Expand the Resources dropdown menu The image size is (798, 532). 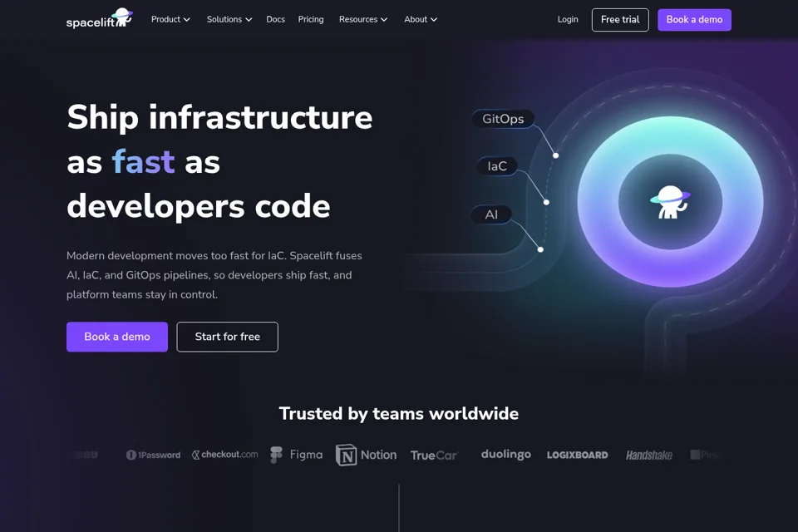coord(363,19)
